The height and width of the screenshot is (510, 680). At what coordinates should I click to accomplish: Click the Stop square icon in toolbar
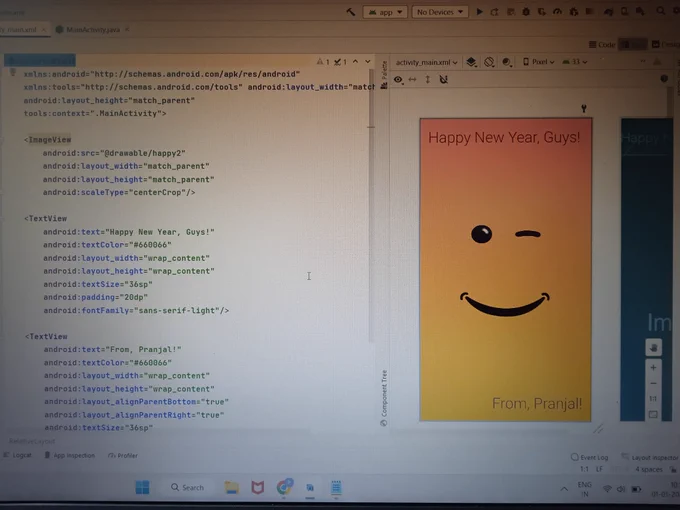[x=589, y=12]
